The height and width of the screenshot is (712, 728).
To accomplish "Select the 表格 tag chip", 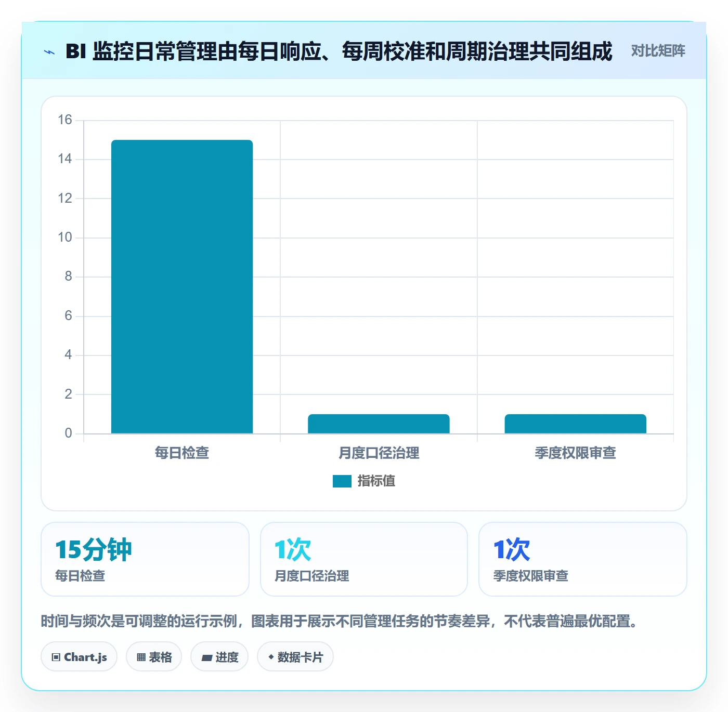I will 154,657.
